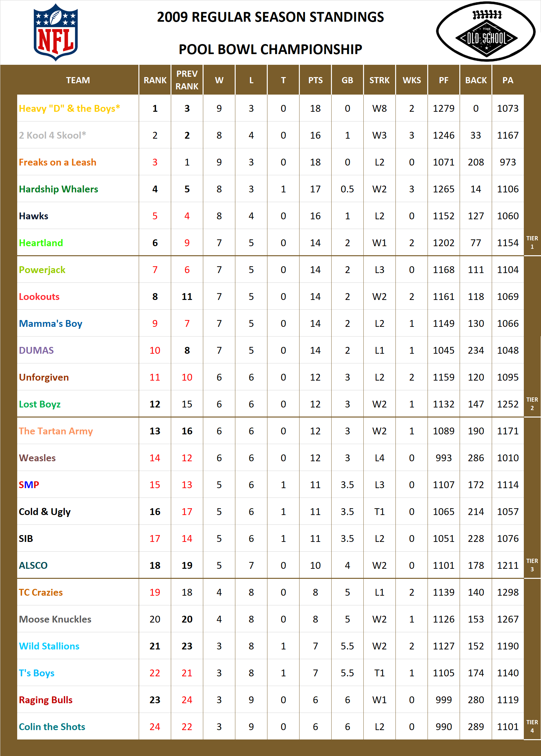Click DUMAS team entry
The image size is (541, 756).
click(x=37, y=350)
